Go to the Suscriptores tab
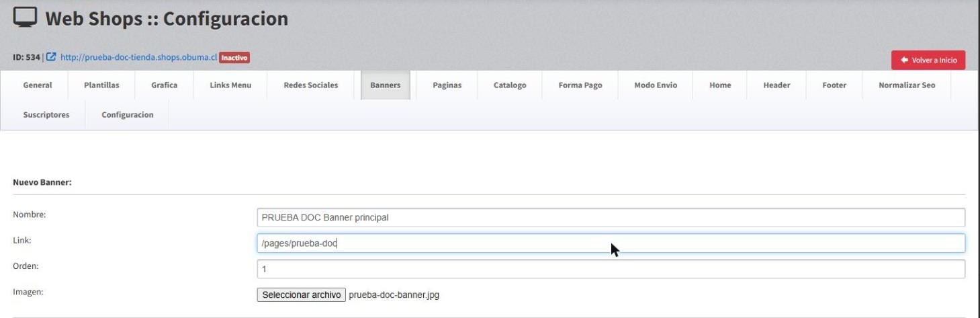 click(x=46, y=115)
